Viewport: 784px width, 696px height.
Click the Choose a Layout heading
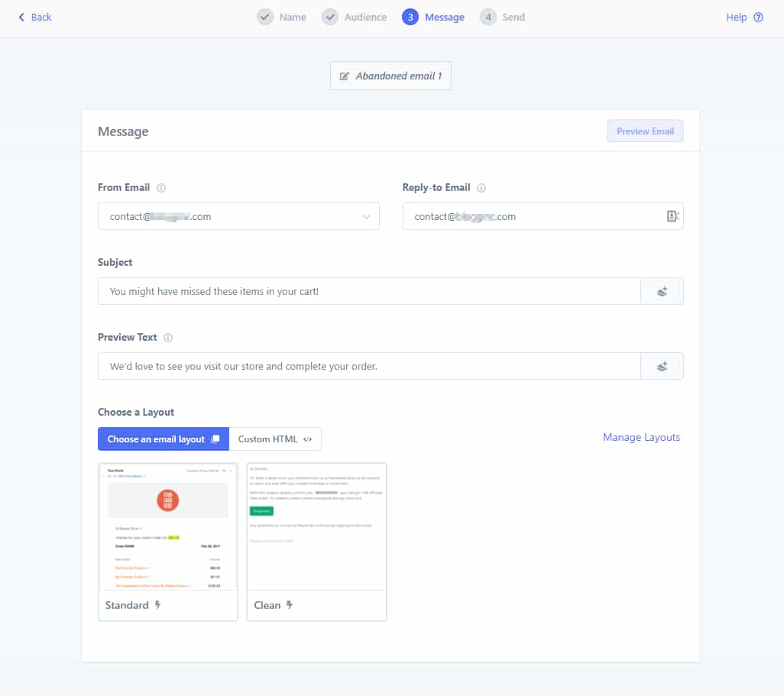[x=136, y=412]
